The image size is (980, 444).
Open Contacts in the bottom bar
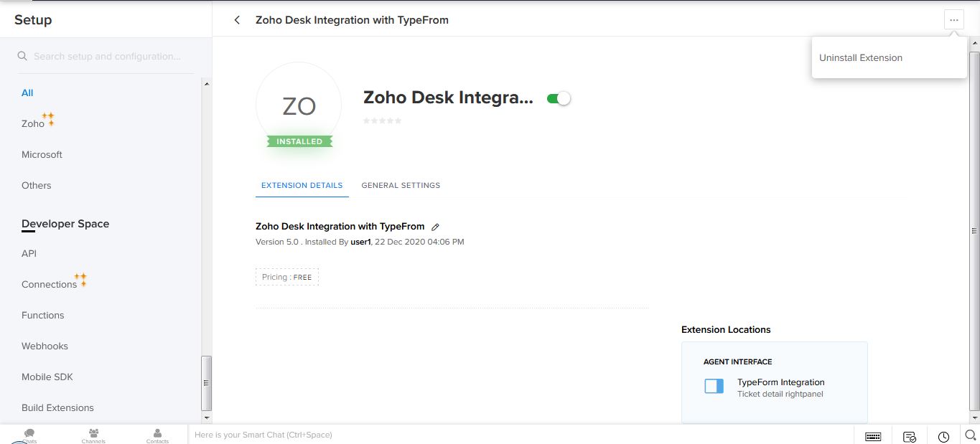pyautogui.click(x=157, y=435)
